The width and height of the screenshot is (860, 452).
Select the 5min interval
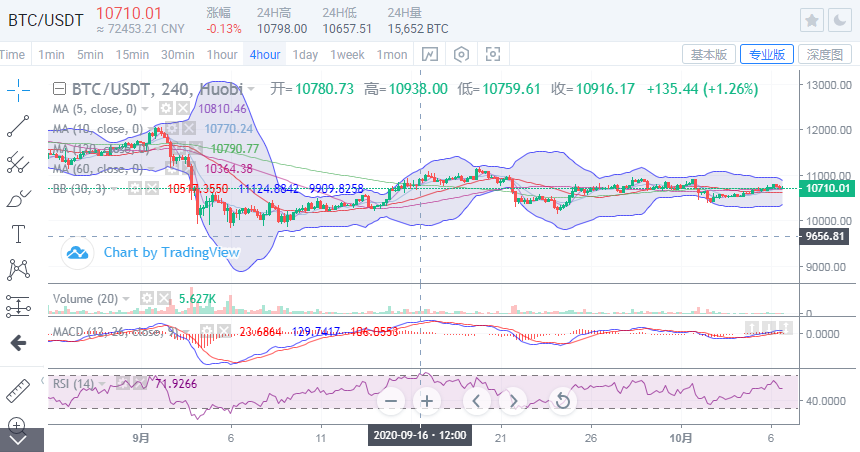[90, 54]
